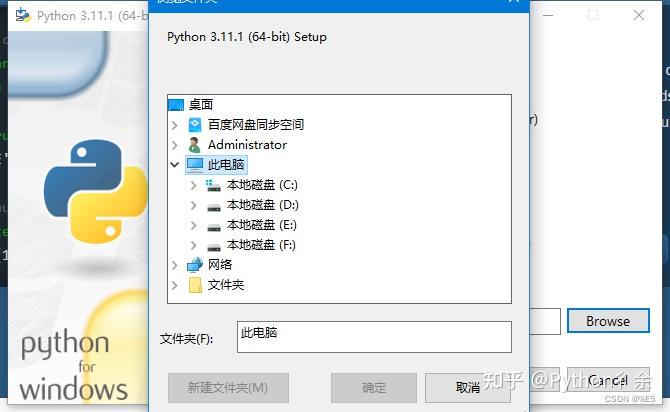This screenshot has width=670, height=412.
Task: Click the 百度网盘同步空间 cloud icon
Action: [x=195, y=125]
